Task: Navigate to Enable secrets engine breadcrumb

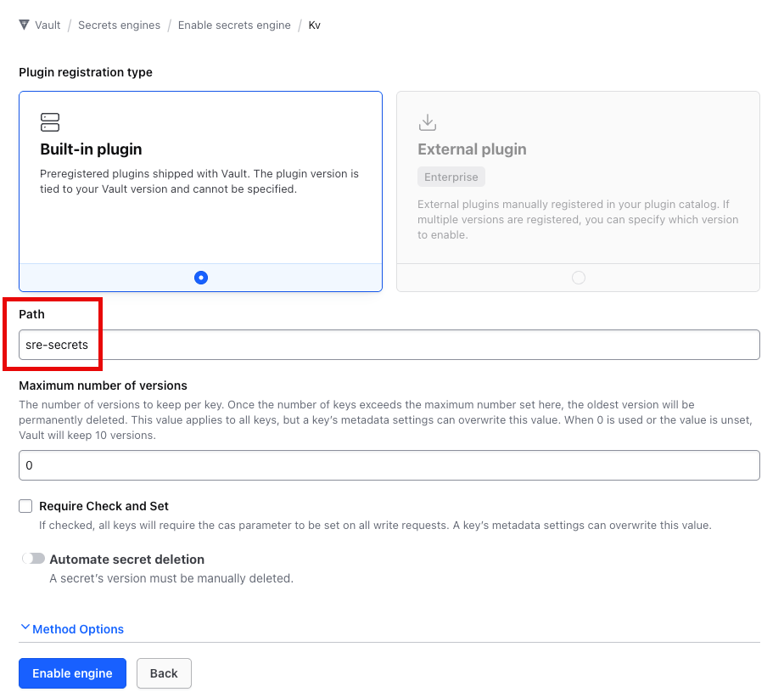Action: [x=234, y=25]
